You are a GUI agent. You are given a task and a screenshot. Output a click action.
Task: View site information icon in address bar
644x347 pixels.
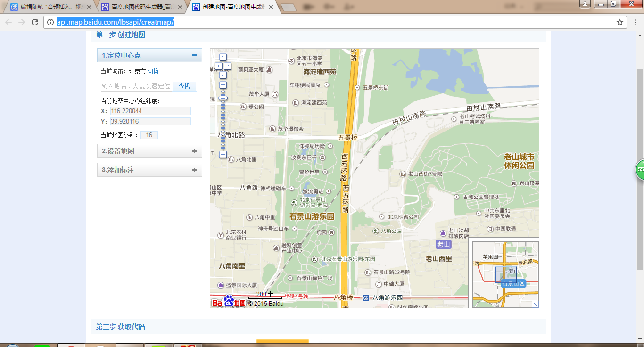pos(50,22)
